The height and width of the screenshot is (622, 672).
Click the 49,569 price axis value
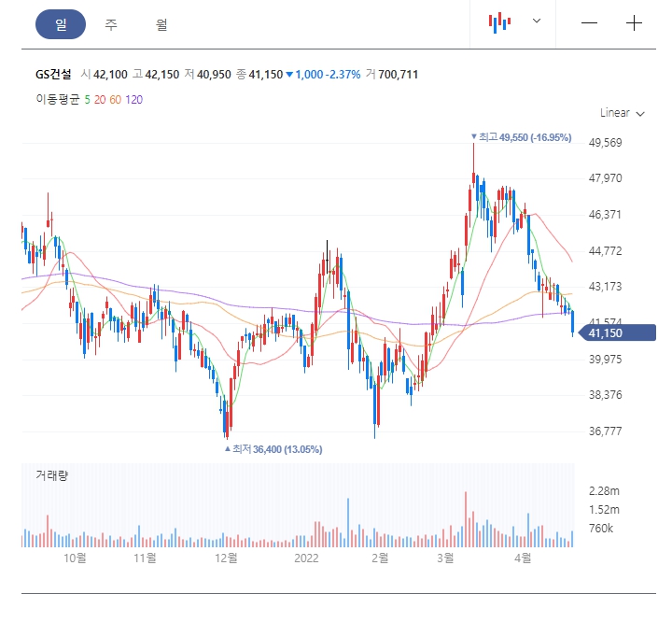coord(605,143)
